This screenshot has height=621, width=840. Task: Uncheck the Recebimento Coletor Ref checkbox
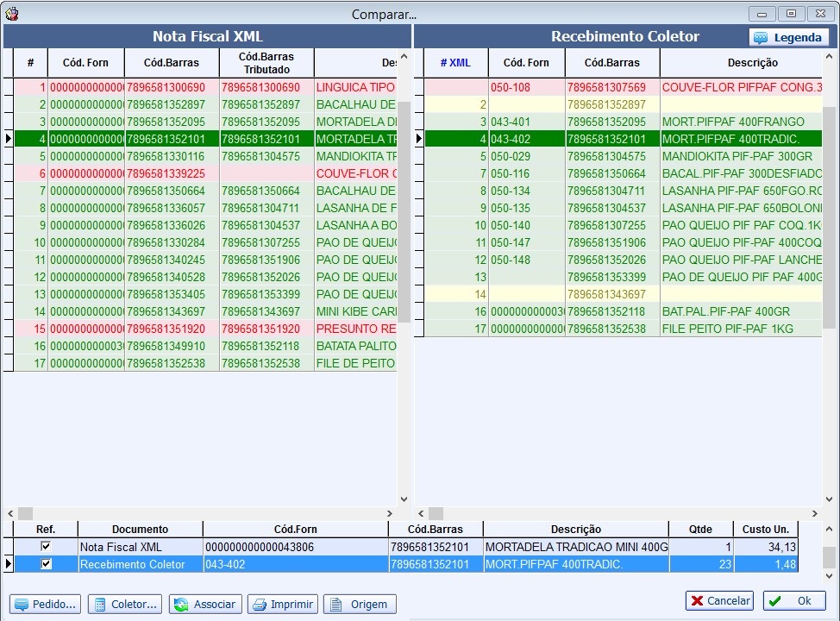tap(46, 564)
